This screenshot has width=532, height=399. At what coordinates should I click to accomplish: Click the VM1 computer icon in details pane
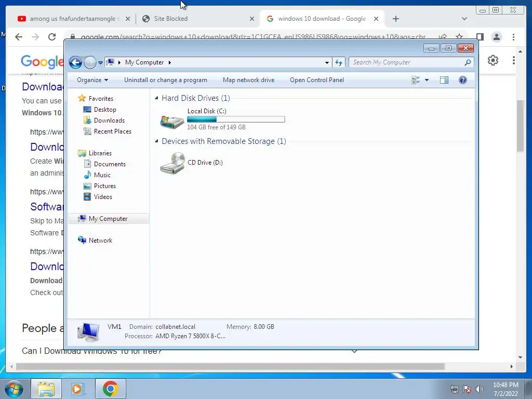click(88, 332)
